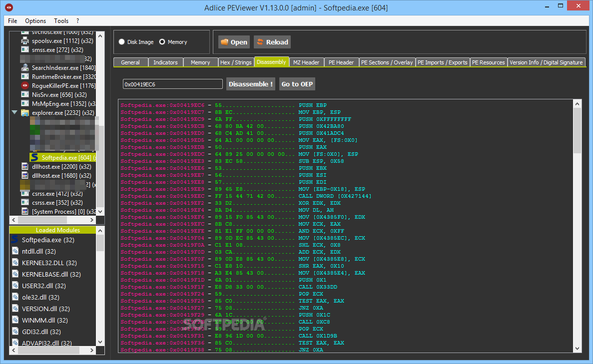Viewport: 593px width, 364px height.
Task: Select the Memory tab next to Indicators
Action: [200, 62]
